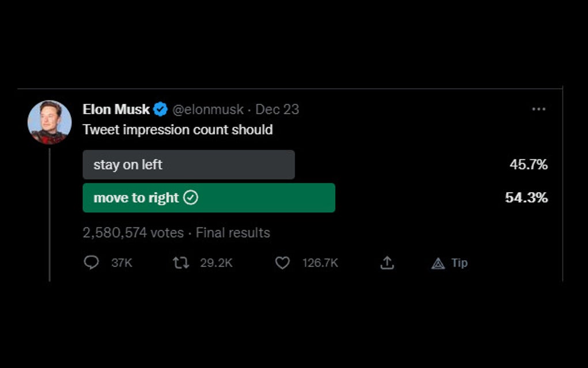
Task: Click the 2,580,574 votes count
Action: coord(133,233)
